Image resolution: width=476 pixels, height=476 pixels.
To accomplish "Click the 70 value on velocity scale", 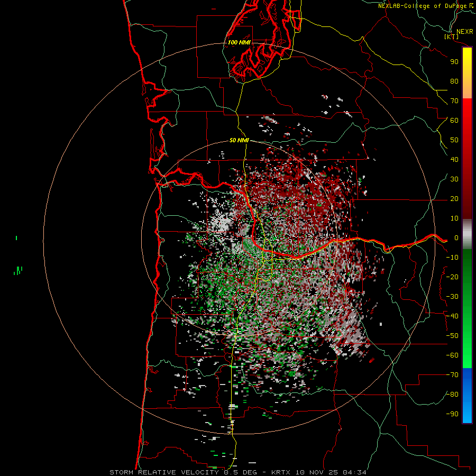I will coord(454,101).
